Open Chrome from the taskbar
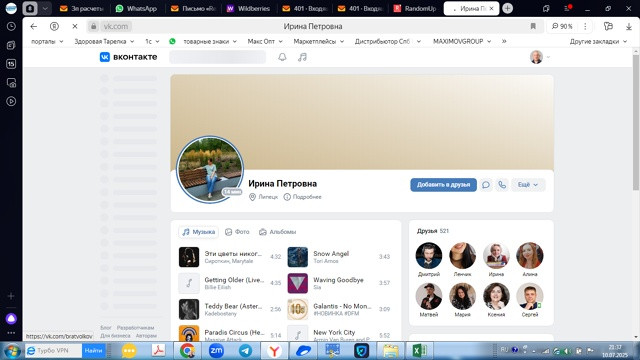The height and width of the screenshot is (360, 640). (x=187, y=351)
